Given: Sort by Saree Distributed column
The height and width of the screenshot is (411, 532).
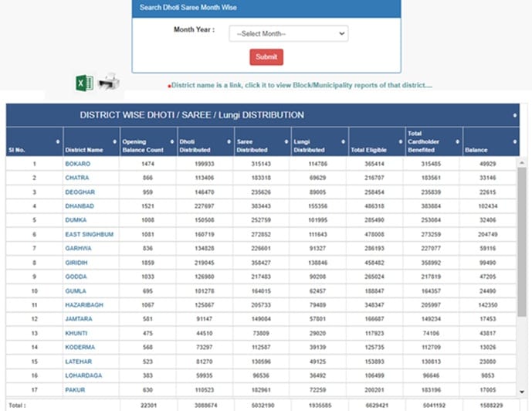Looking at the screenshot, I should [x=286, y=141].
